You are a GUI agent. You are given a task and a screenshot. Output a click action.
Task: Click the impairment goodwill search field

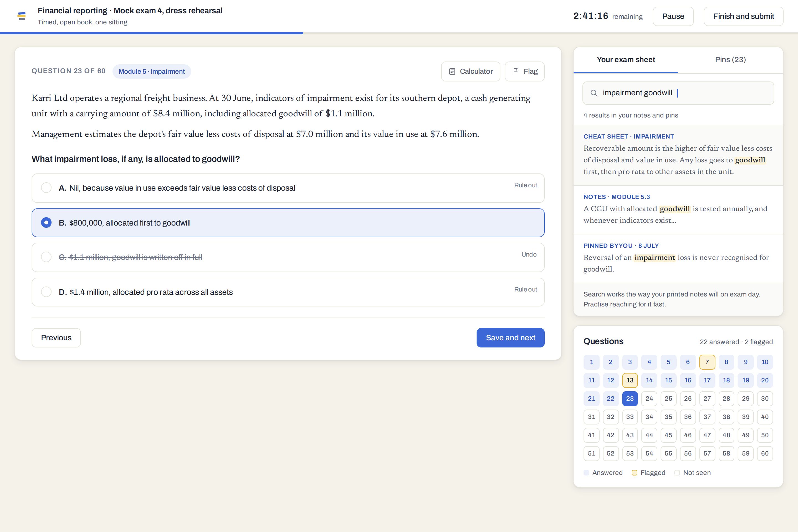point(678,93)
